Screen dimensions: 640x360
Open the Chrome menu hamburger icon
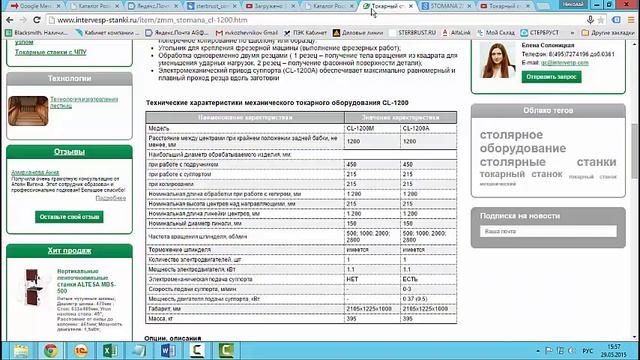[631, 20]
